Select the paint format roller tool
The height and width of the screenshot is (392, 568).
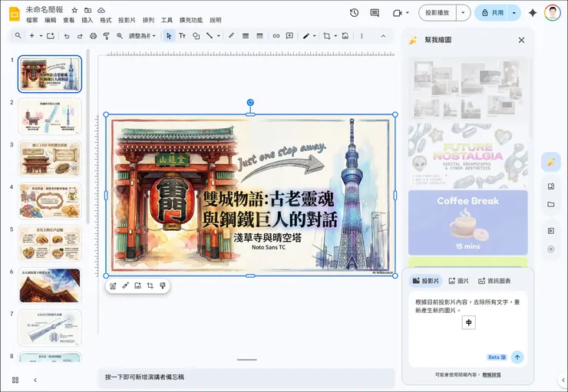[106, 36]
